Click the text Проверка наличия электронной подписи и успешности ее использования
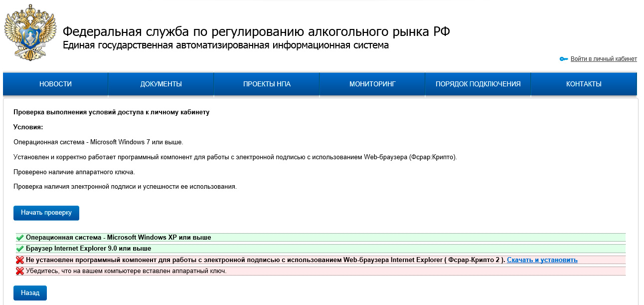Image resolution: width=644 pixels, height=305 pixels. pos(125,187)
